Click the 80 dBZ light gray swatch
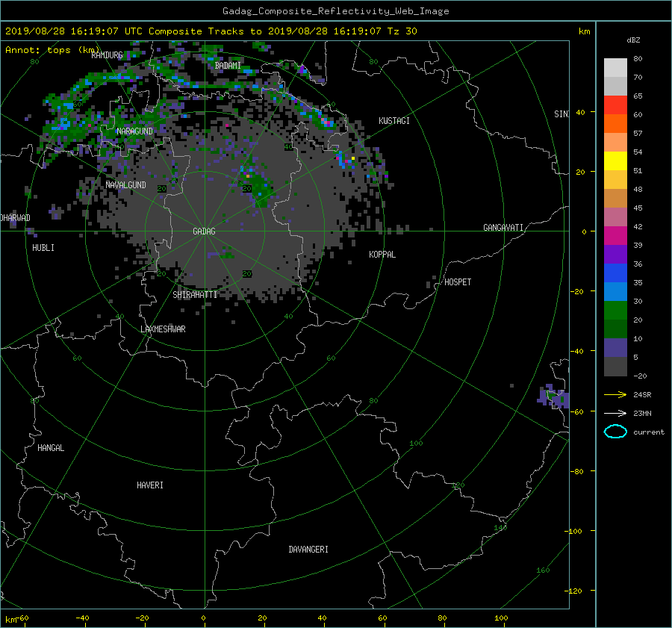 point(615,67)
